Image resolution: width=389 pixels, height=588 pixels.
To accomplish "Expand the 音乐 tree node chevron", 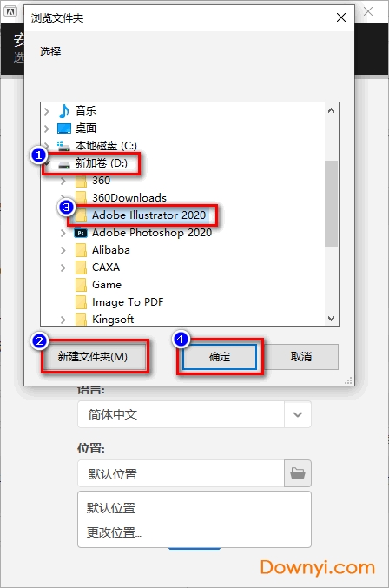I will coord(47,111).
